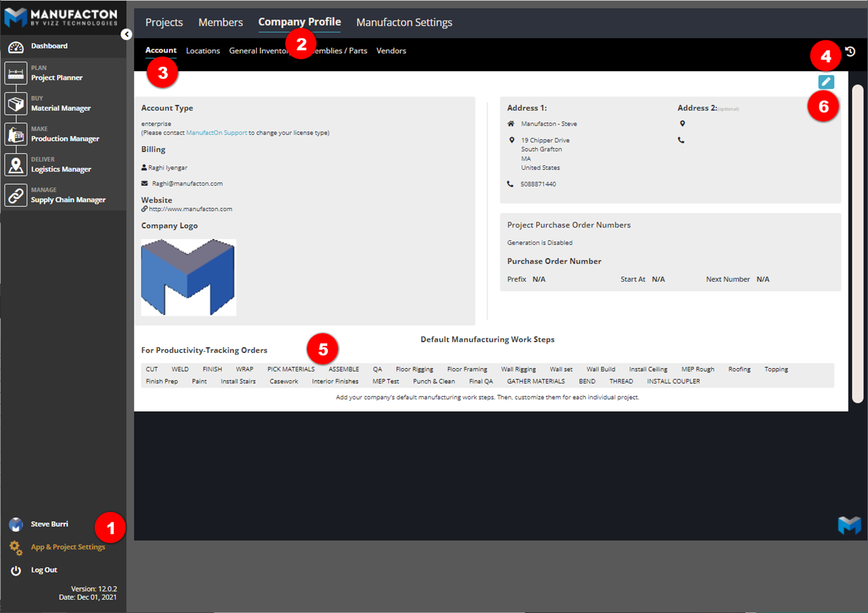Open Supply Chain Manager link icon
The height and width of the screenshot is (613, 868).
coord(16,195)
